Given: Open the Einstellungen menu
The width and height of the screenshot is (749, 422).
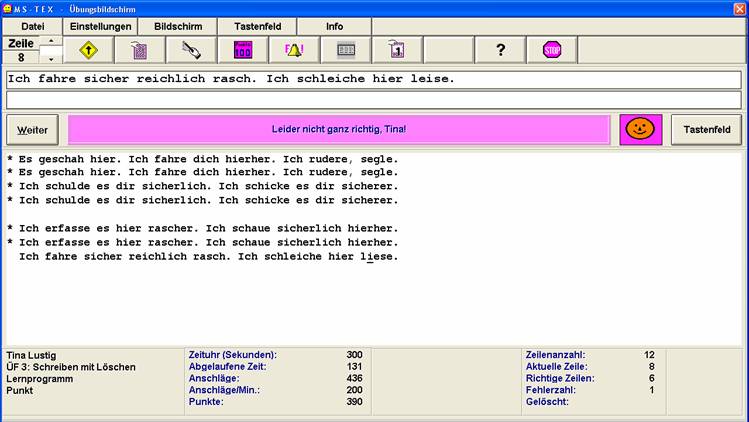Looking at the screenshot, I should (x=101, y=26).
